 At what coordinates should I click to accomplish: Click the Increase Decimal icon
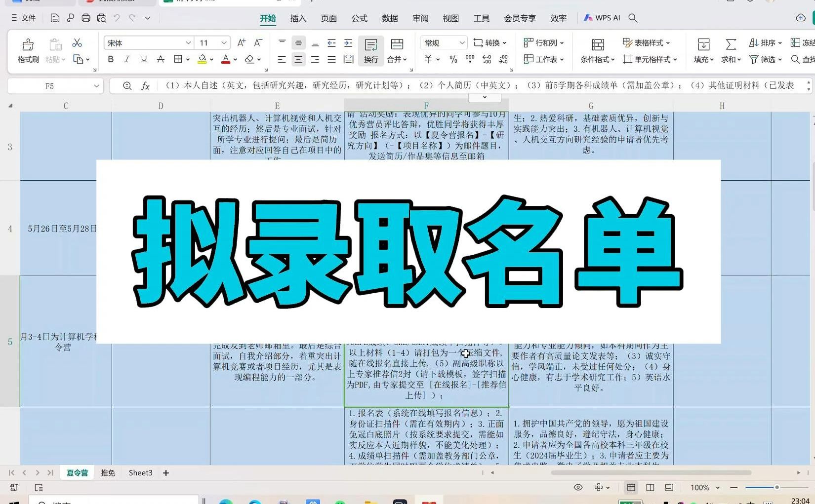coord(487,59)
